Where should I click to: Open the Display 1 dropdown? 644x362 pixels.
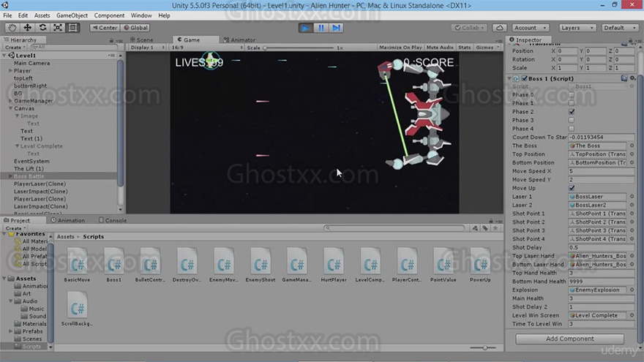147,48
